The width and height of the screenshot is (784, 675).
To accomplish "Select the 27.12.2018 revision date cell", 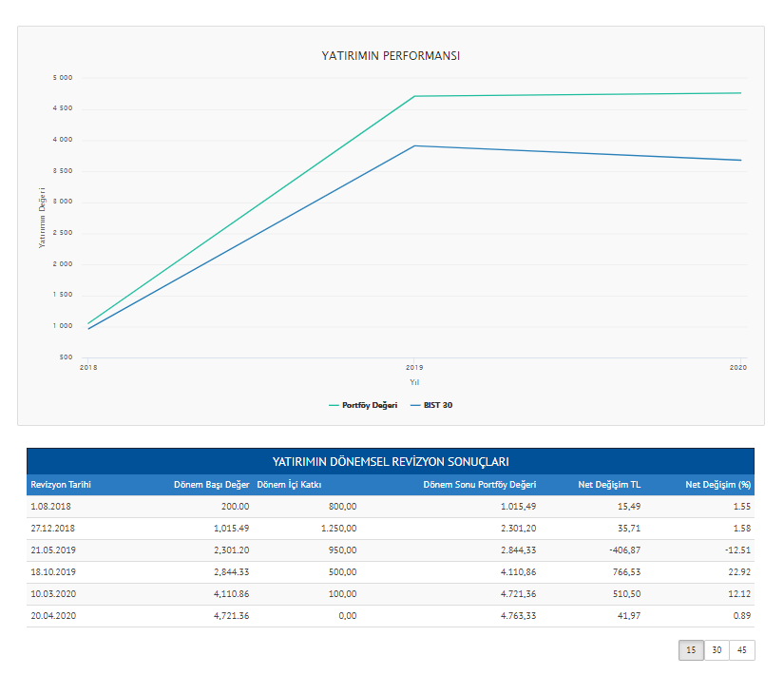I will 53,529.
